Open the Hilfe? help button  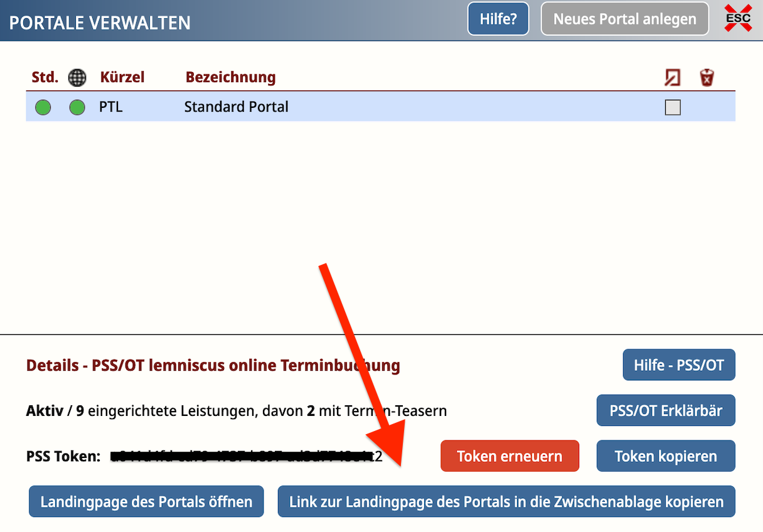tap(498, 19)
